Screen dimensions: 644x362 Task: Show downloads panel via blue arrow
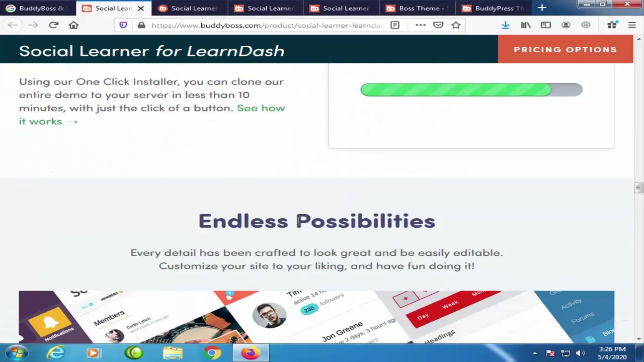tap(506, 25)
